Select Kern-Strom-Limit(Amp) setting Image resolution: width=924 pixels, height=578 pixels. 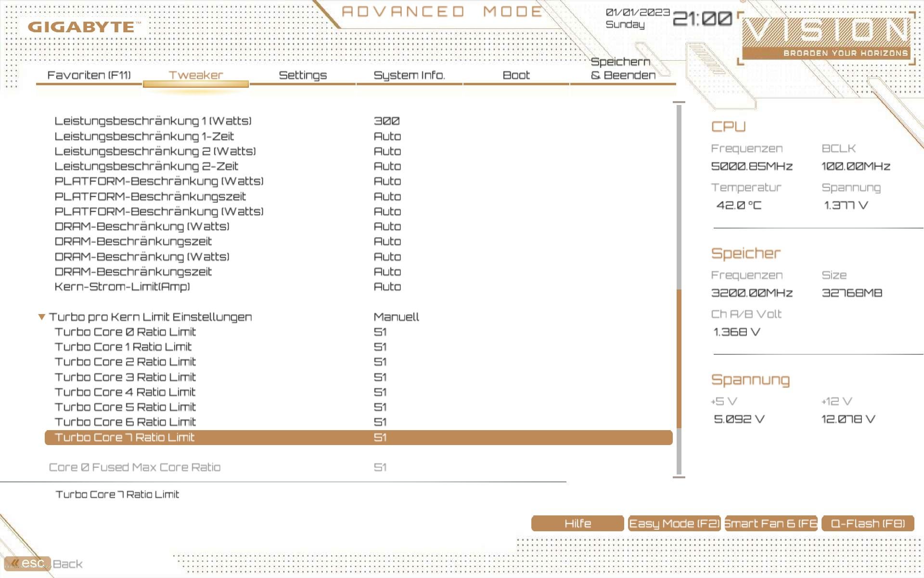point(122,287)
